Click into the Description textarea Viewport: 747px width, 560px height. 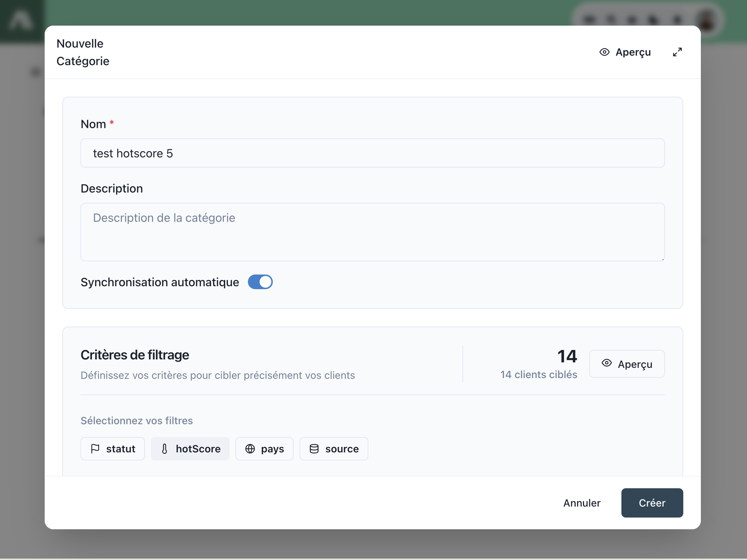coord(372,232)
